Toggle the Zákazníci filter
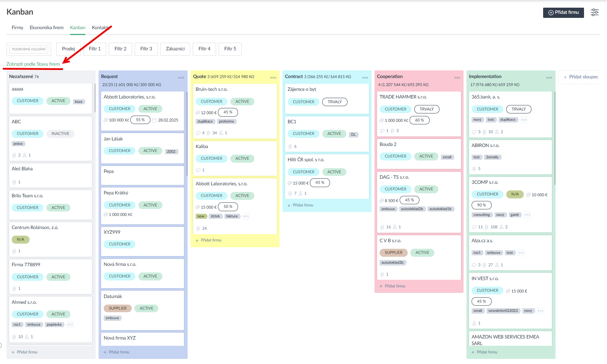This screenshot has height=364, width=607. click(175, 49)
